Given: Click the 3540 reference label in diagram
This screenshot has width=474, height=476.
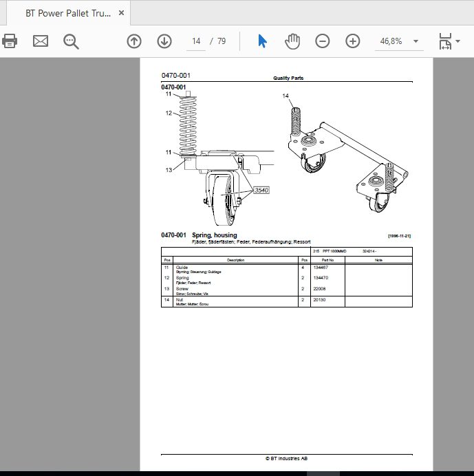Looking at the screenshot, I should 261,191.
